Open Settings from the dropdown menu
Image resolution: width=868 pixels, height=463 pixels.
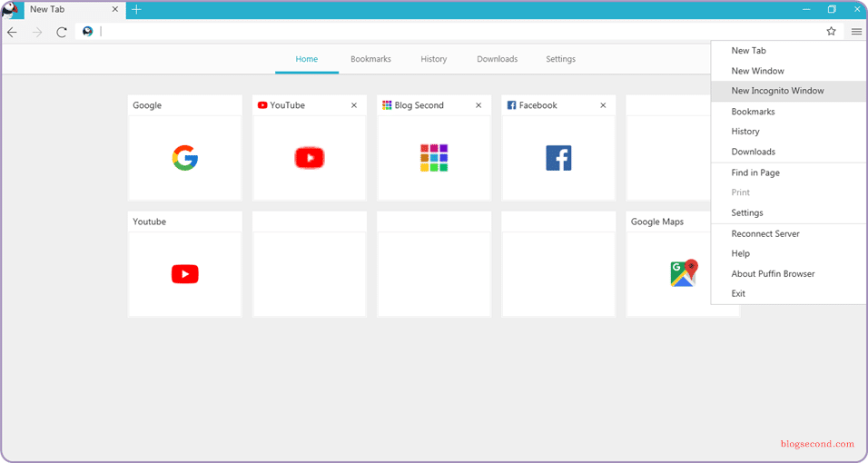coord(788,212)
